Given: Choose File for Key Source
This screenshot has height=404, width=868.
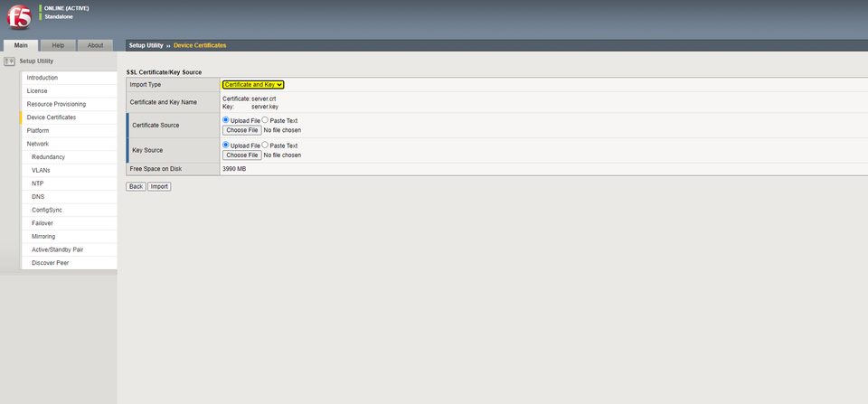Looking at the screenshot, I should tap(241, 155).
